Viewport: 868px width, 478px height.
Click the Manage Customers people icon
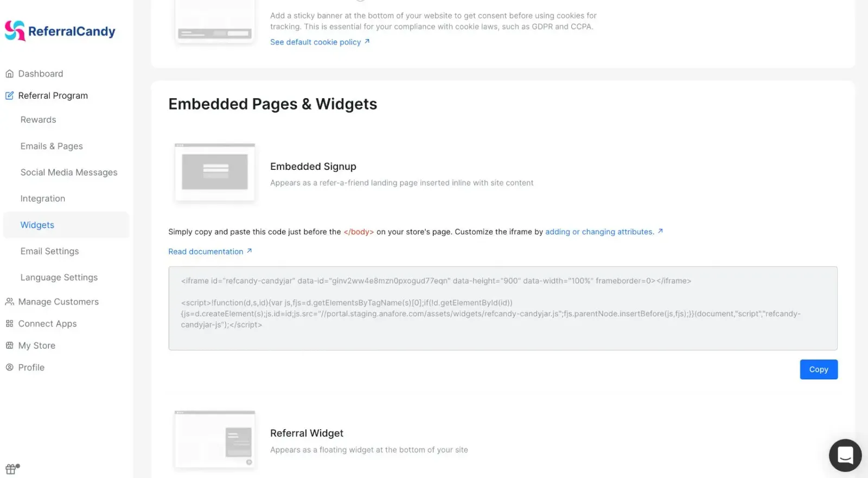point(9,302)
